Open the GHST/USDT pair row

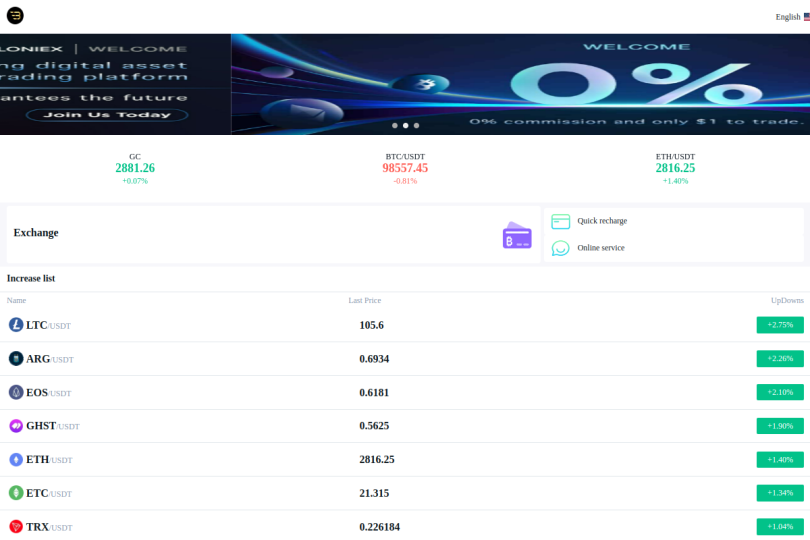(405, 426)
